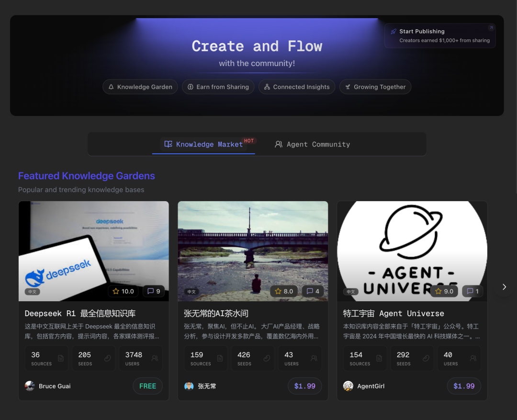Click 张无常's author avatar
The height and width of the screenshot is (420, 517).
point(189,386)
